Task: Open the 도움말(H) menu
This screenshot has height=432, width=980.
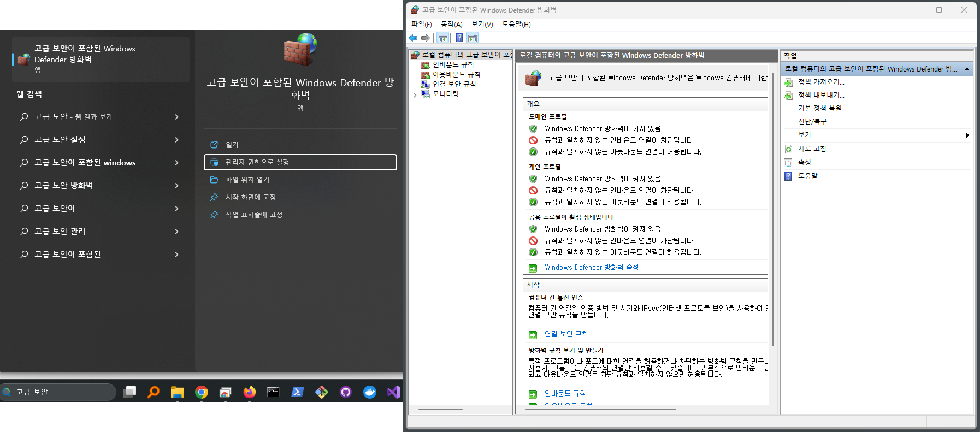Action: click(x=516, y=24)
